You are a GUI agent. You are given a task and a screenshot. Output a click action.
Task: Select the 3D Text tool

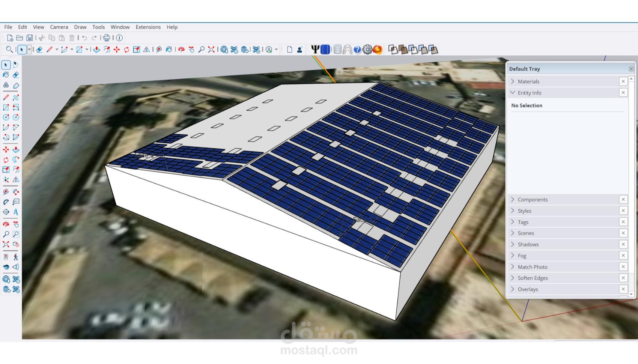[x=16, y=212]
